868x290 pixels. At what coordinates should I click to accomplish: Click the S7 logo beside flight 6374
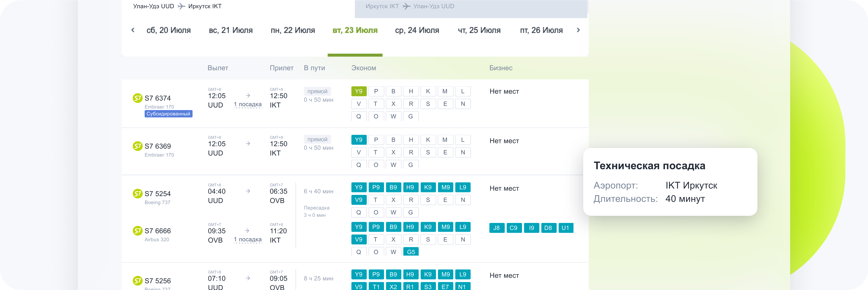click(138, 98)
